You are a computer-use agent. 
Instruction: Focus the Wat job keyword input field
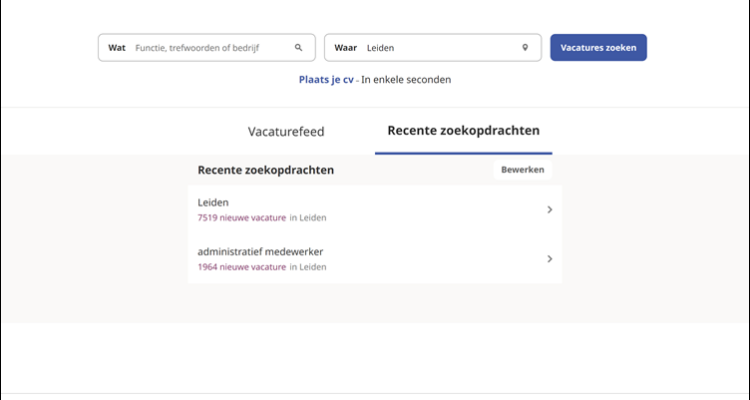coord(212,47)
